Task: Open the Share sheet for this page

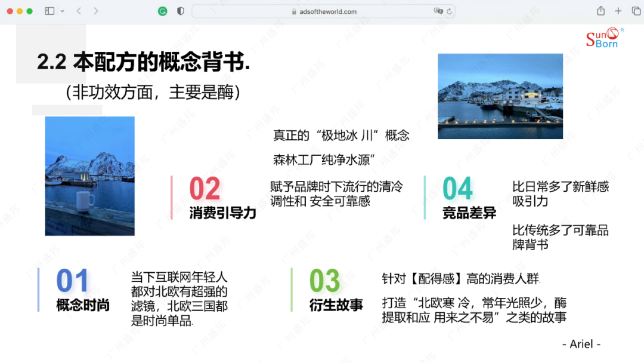Action: click(x=601, y=11)
